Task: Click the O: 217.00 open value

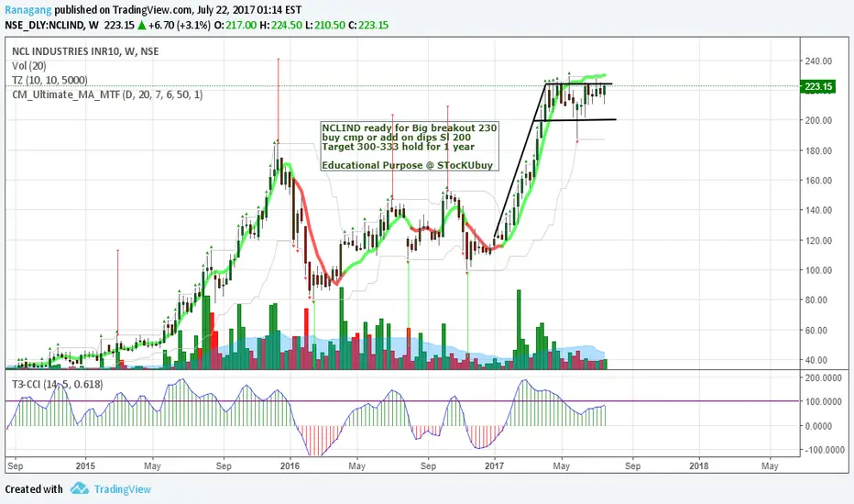Action: tap(235, 25)
